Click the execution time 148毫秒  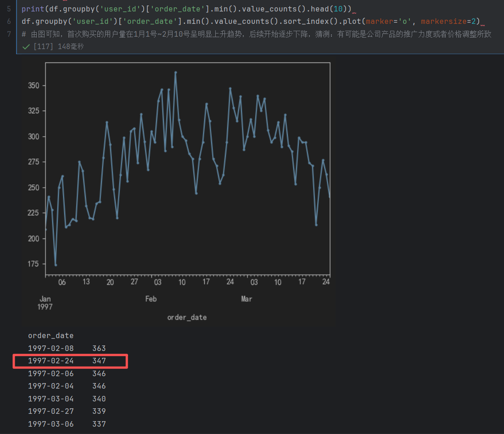tap(71, 47)
